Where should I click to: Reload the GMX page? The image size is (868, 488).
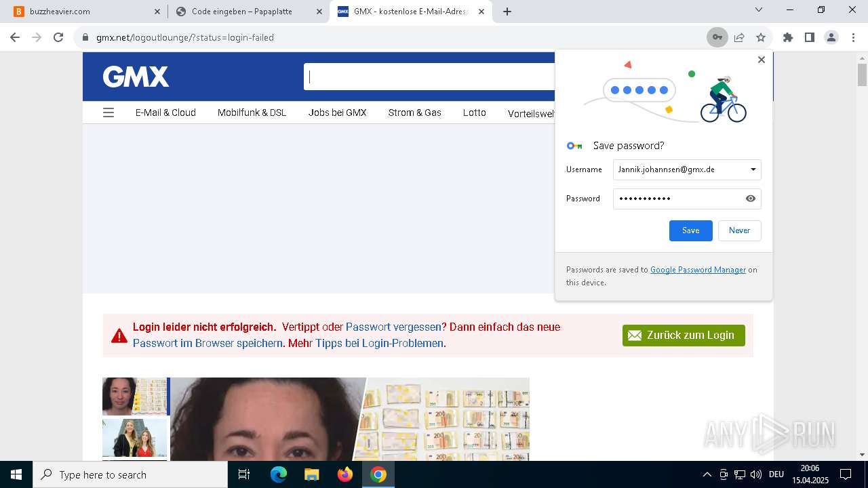(58, 37)
